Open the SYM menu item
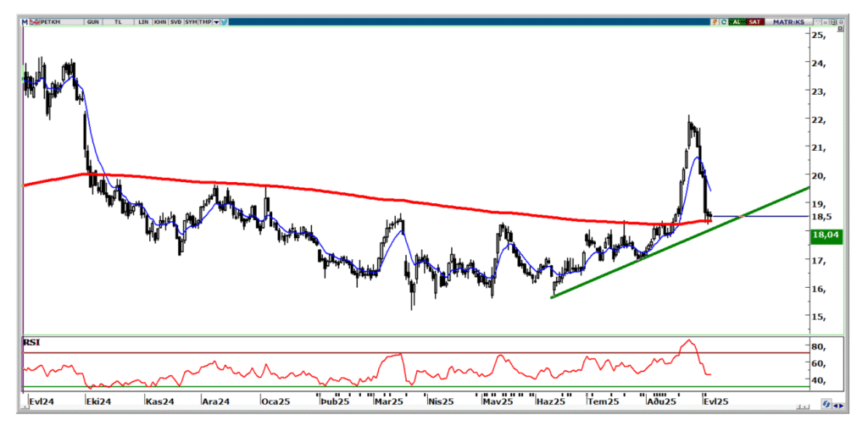Viewport: 868px width, 426px height. pos(191,22)
